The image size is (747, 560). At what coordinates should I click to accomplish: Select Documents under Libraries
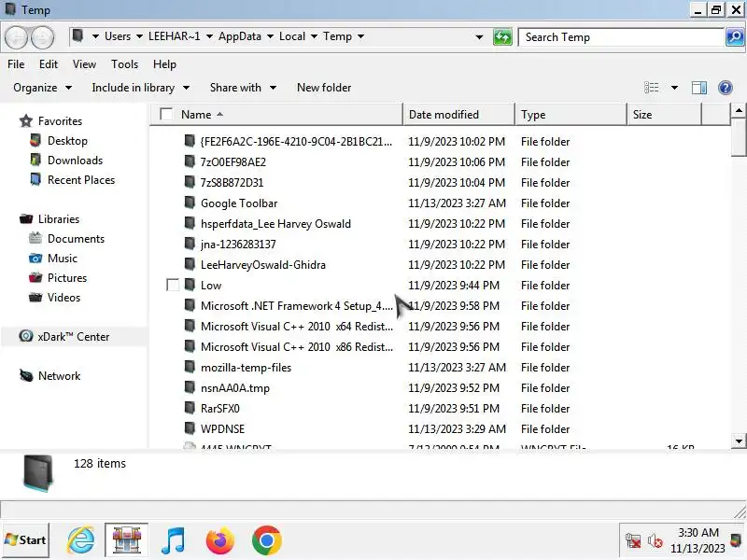76,239
